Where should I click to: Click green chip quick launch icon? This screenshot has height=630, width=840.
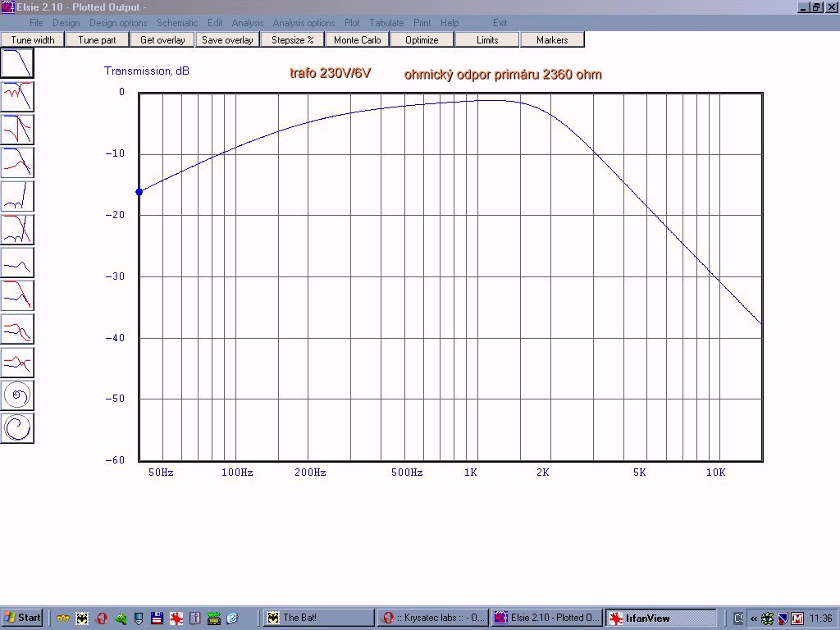(x=214, y=619)
